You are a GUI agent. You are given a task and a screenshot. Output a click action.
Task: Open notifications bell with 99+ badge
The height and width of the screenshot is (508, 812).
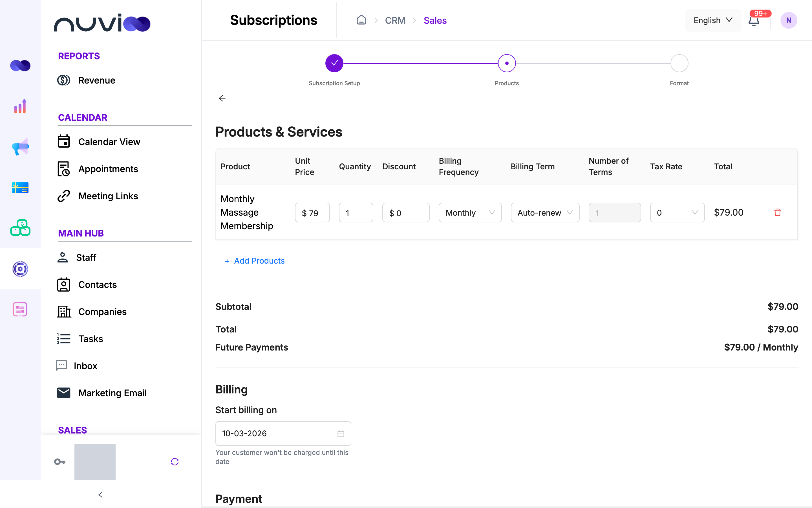(x=754, y=21)
